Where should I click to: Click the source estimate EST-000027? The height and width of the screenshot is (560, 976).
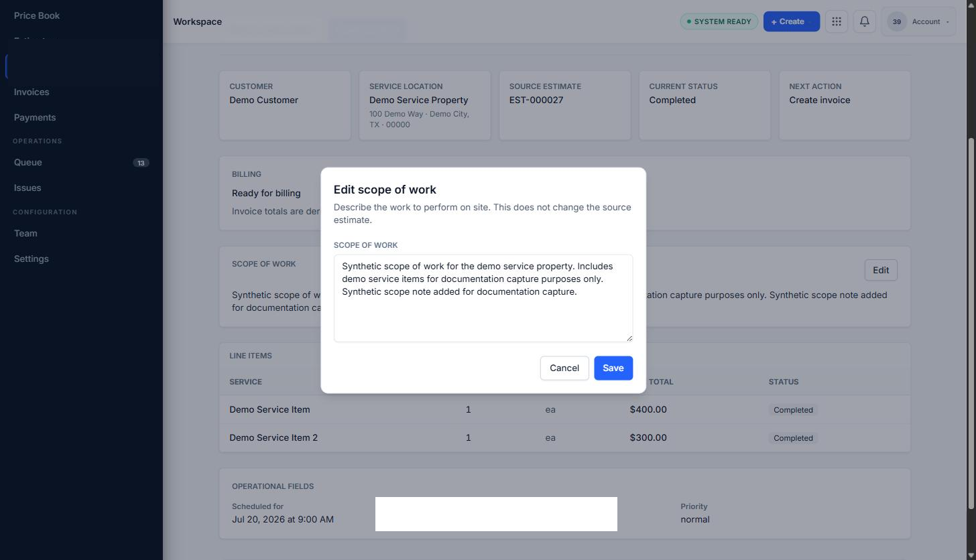coord(536,100)
